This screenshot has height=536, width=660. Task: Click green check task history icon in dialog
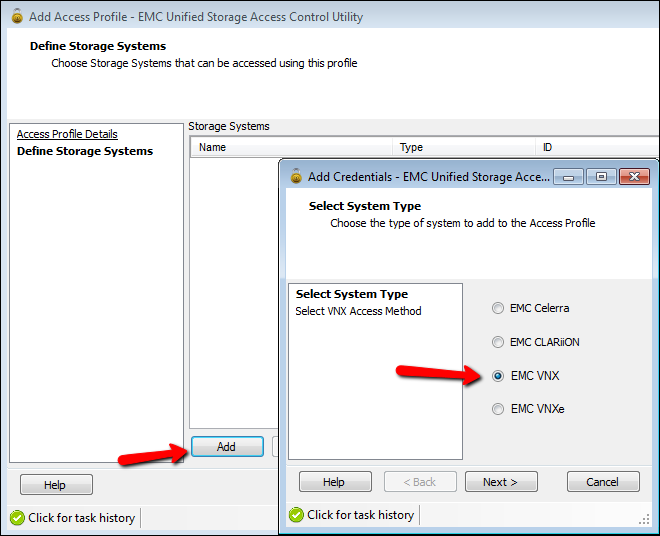[x=296, y=515]
